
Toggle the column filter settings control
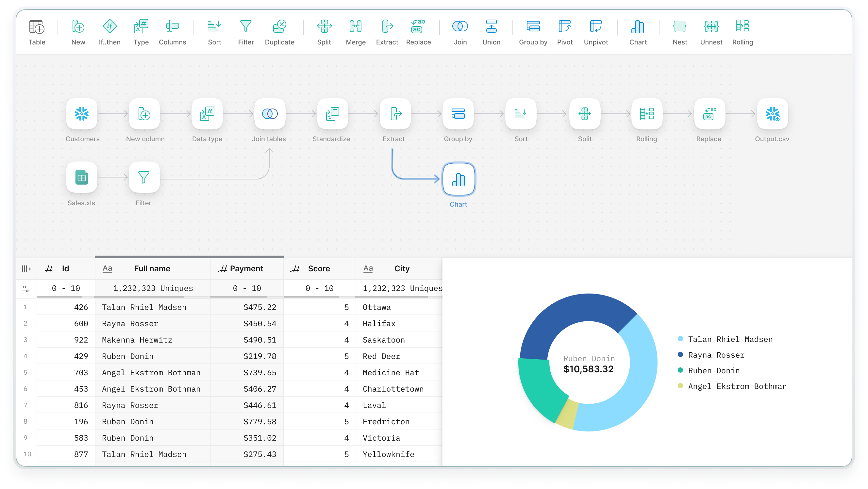tap(26, 289)
